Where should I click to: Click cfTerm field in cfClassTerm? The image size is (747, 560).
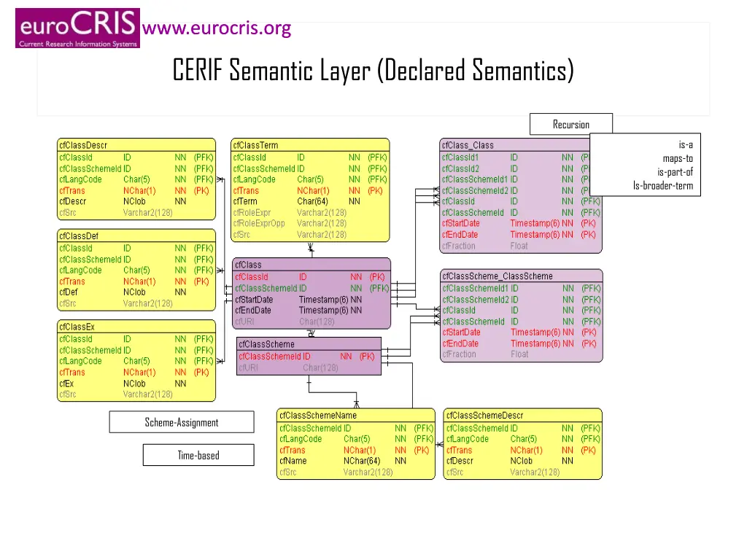click(x=310, y=201)
